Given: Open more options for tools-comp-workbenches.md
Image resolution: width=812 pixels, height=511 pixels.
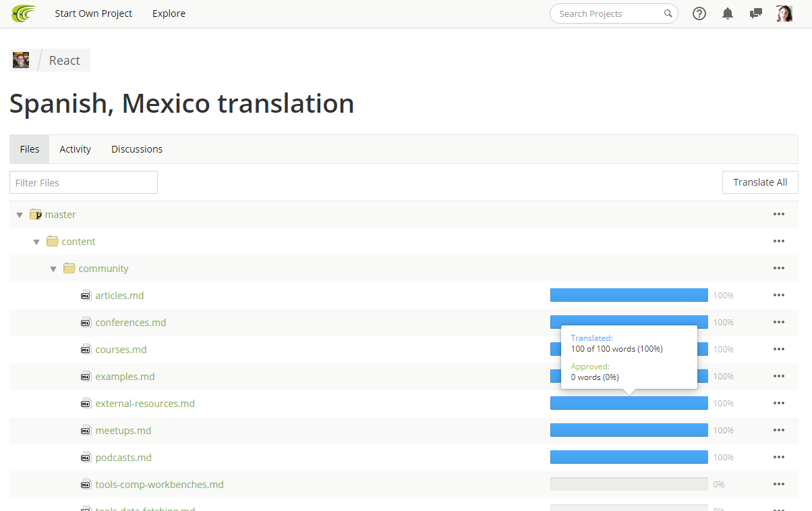Looking at the screenshot, I should [x=779, y=485].
